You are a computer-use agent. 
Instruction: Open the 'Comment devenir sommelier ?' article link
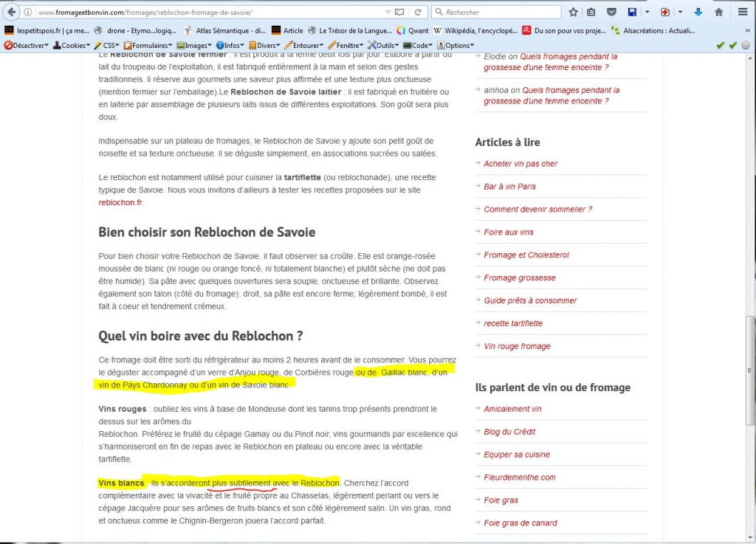(537, 210)
